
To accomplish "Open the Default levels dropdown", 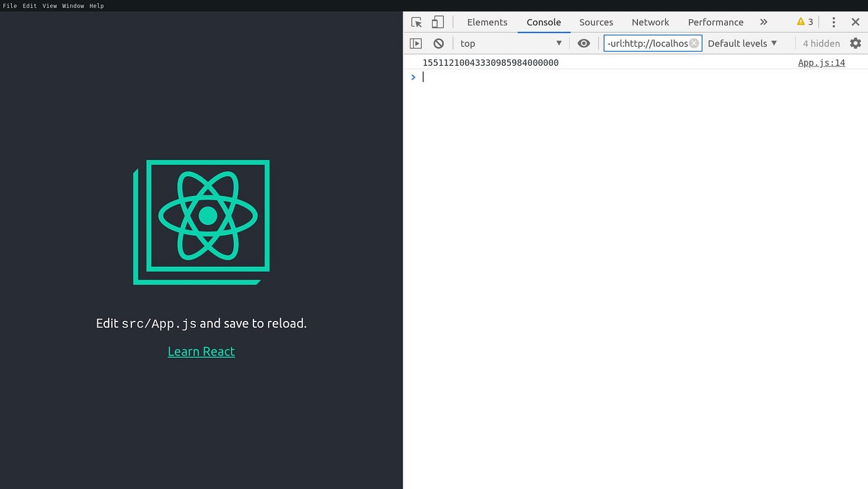I will [742, 43].
